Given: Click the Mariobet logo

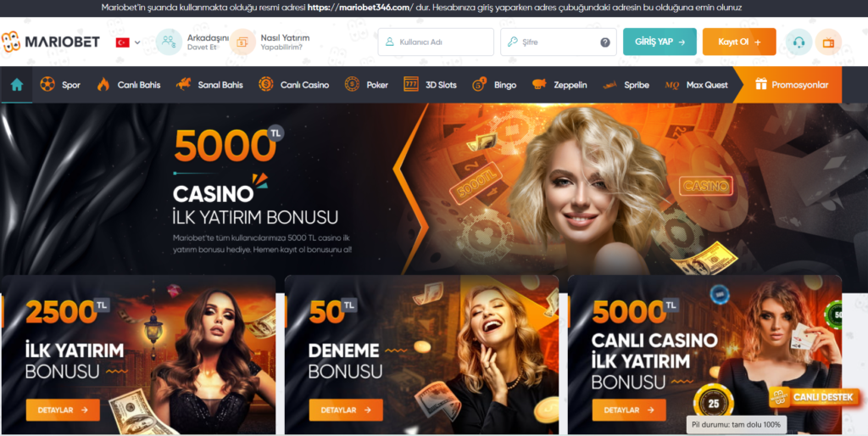Looking at the screenshot, I should (x=50, y=42).
